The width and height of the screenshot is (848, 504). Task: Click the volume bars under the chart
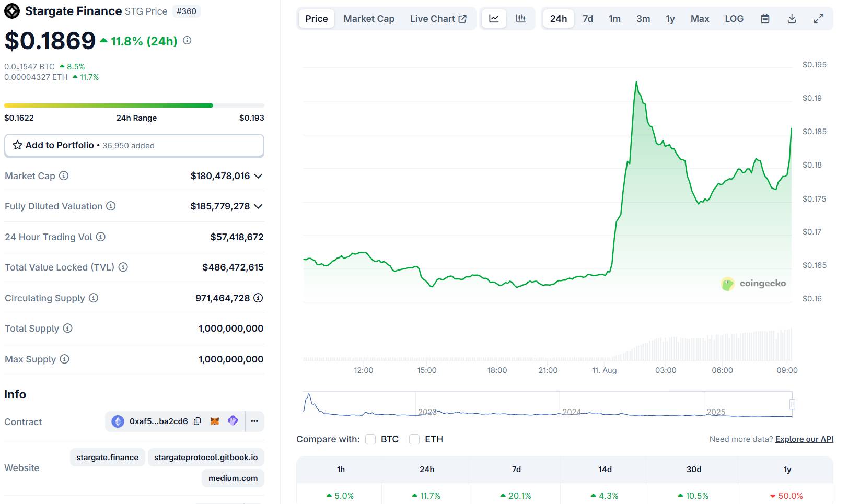coord(548,346)
